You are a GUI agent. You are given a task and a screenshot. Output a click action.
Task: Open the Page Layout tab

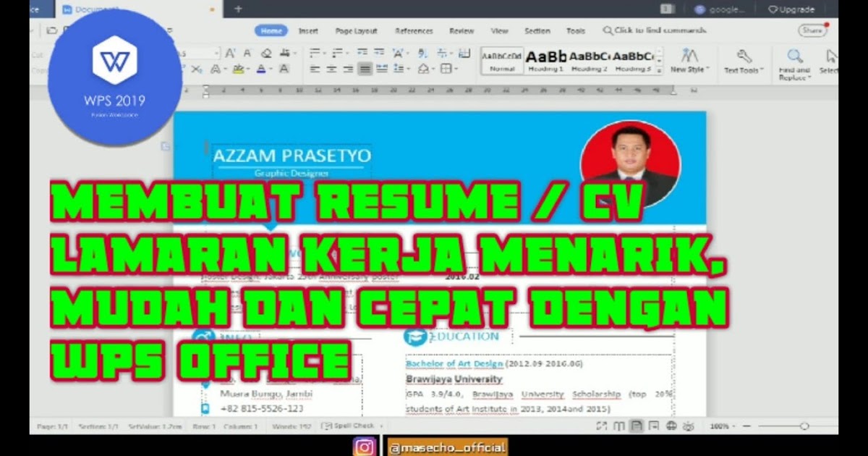[x=356, y=31]
